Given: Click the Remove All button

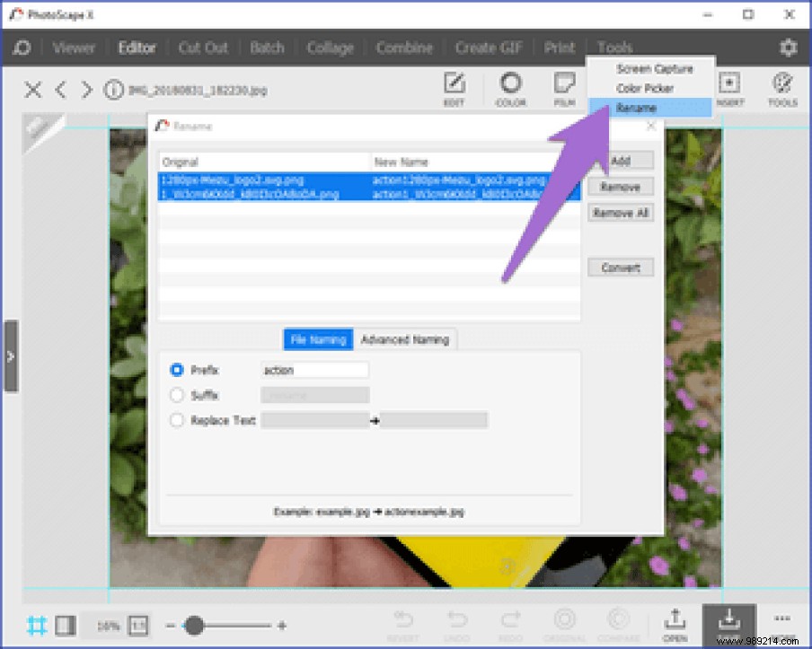Looking at the screenshot, I should (620, 213).
